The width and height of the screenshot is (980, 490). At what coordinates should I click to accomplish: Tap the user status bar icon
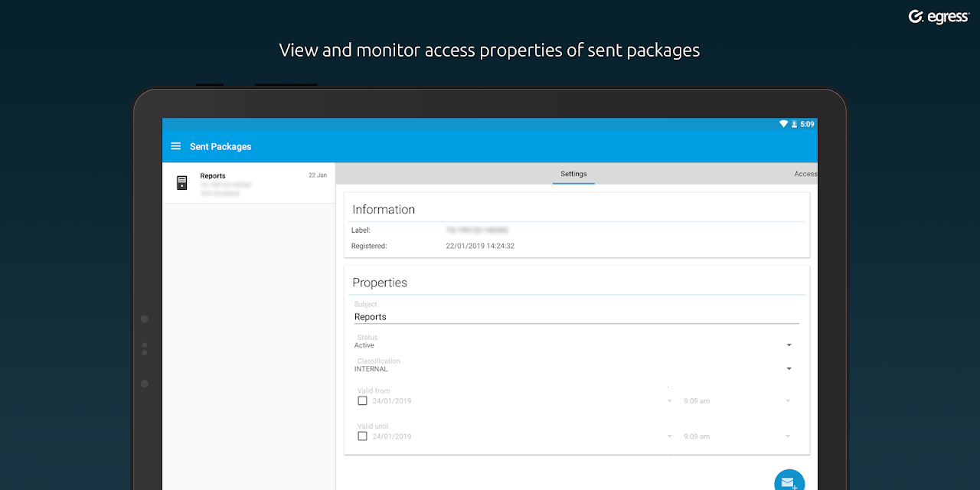(794, 124)
